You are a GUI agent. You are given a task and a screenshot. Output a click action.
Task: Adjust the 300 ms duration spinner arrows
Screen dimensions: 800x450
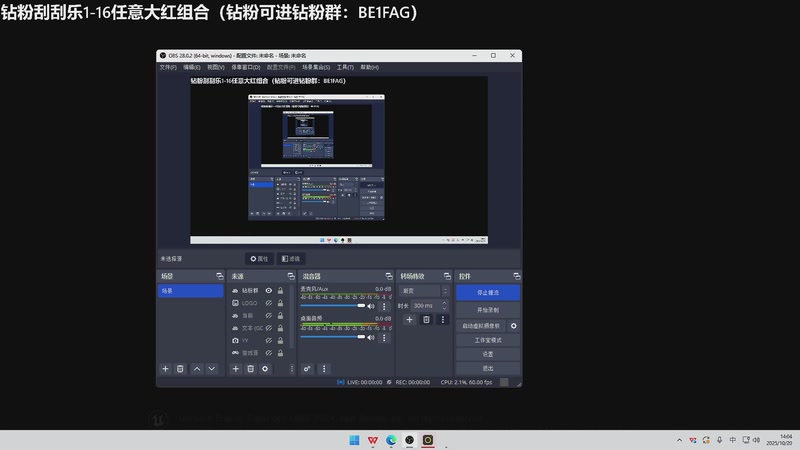click(x=444, y=306)
